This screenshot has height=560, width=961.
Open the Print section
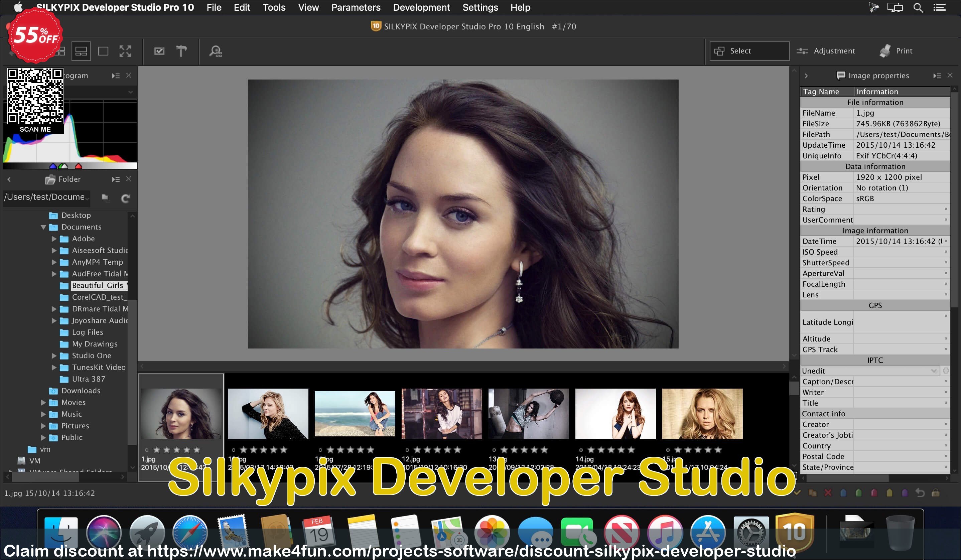[x=896, y=51]
